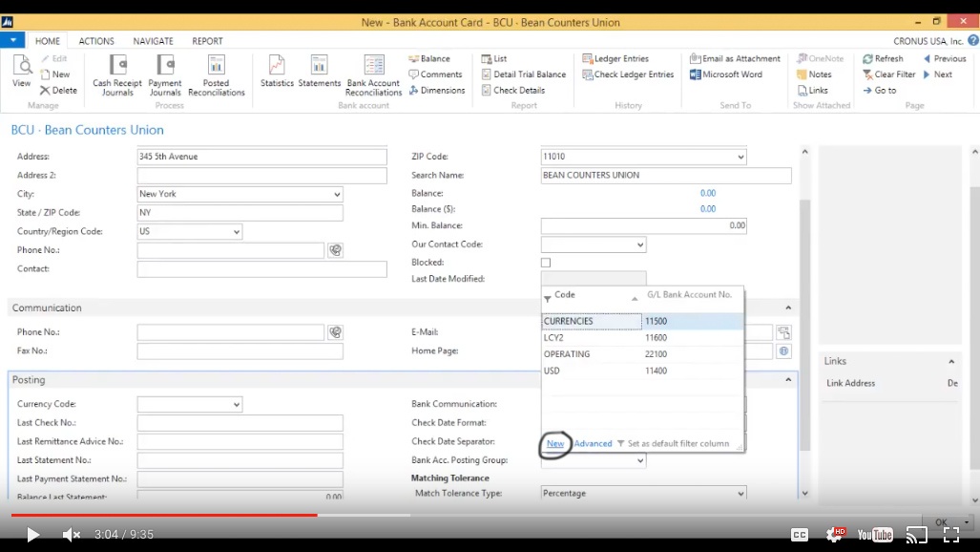980x552 pixels.
Task: Open the View ribbon button
Action: (21, 72)
